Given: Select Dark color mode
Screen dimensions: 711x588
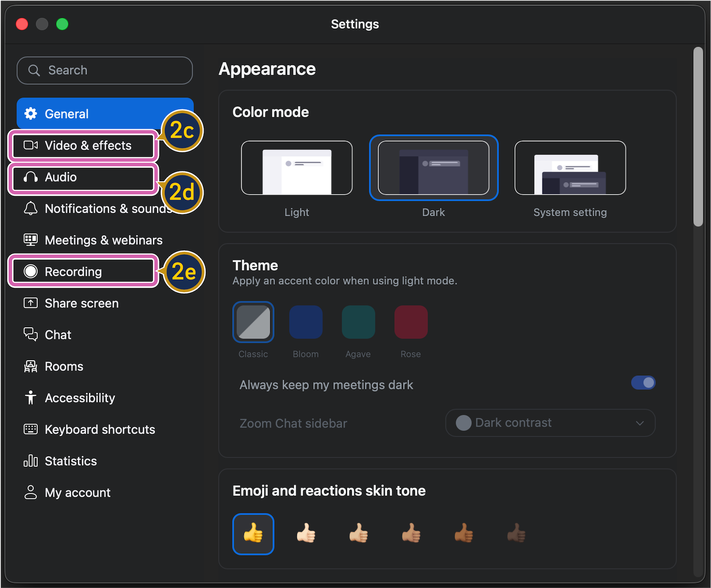Looking at the screenshot, I should click(434, 168).
